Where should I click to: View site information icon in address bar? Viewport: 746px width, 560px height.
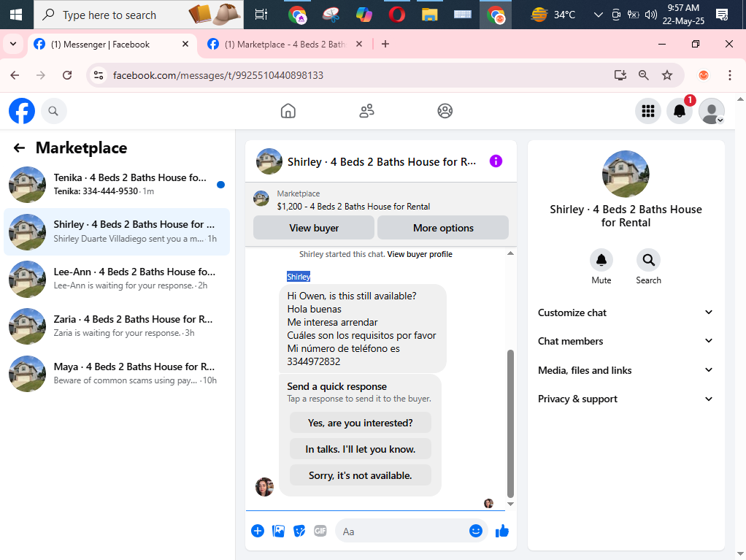pyautogui.click(x=99, y=75)
